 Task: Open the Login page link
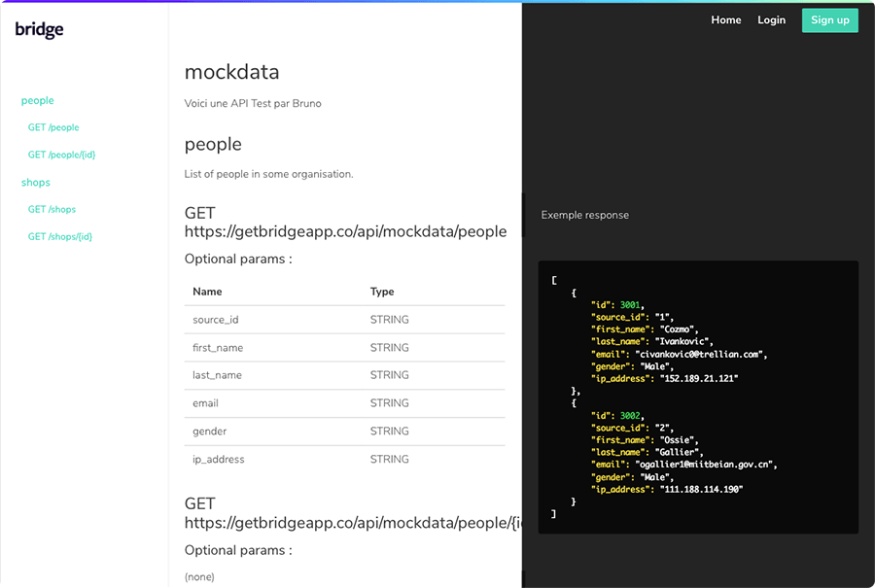[771, 20]
